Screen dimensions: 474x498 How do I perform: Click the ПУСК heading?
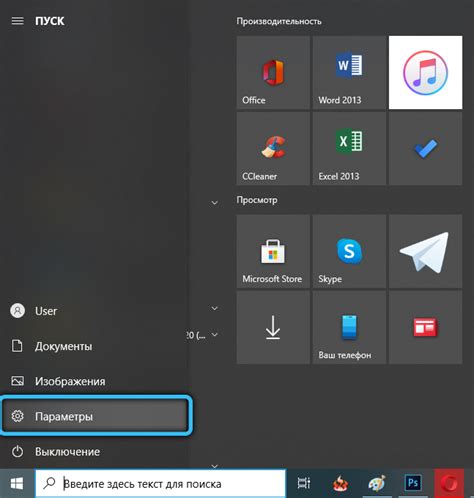pos(50,21)
